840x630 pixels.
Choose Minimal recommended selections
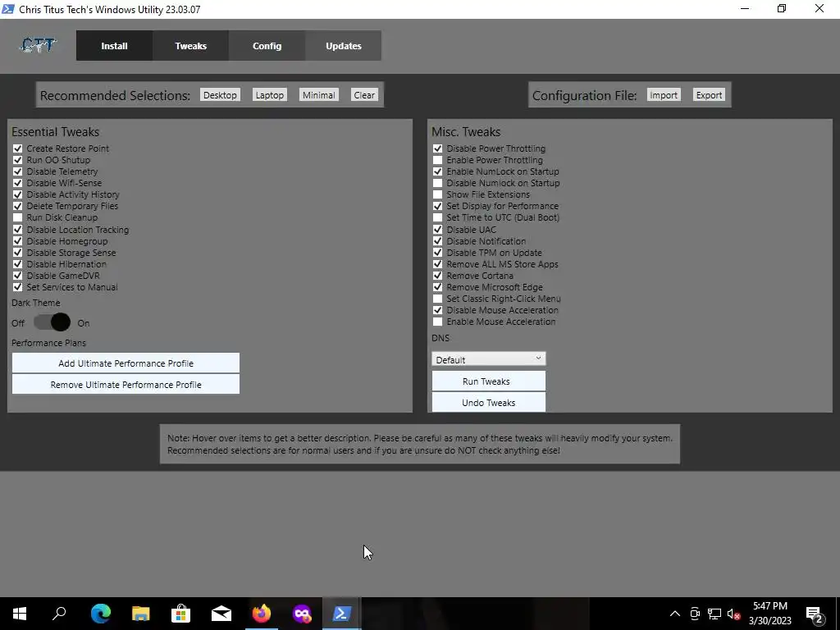319,95
